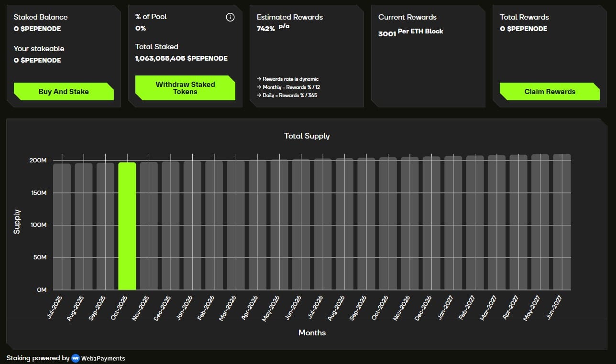Click the Jul-2025 supply bar

[x=62, y=226]
